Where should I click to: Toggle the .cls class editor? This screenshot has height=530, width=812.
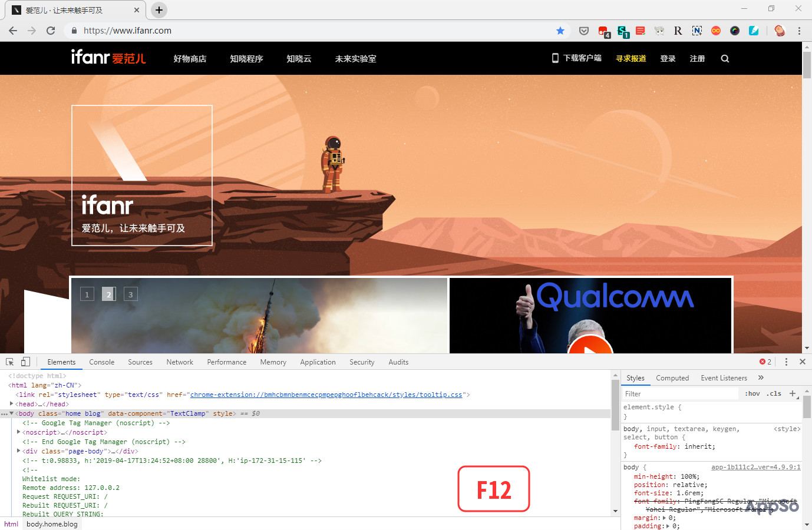pyautogui.click(x=774, y=393)
